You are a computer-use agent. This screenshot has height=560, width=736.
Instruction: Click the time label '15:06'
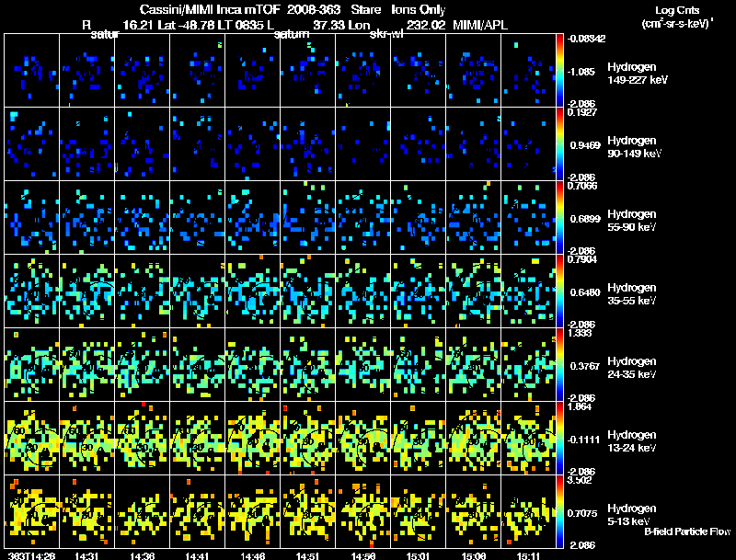(474, 555)
